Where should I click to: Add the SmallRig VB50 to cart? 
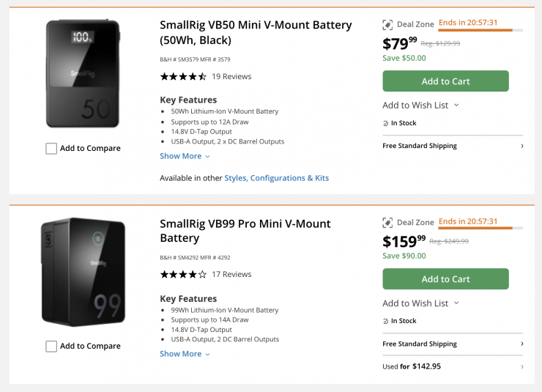(x=445, y=81)
